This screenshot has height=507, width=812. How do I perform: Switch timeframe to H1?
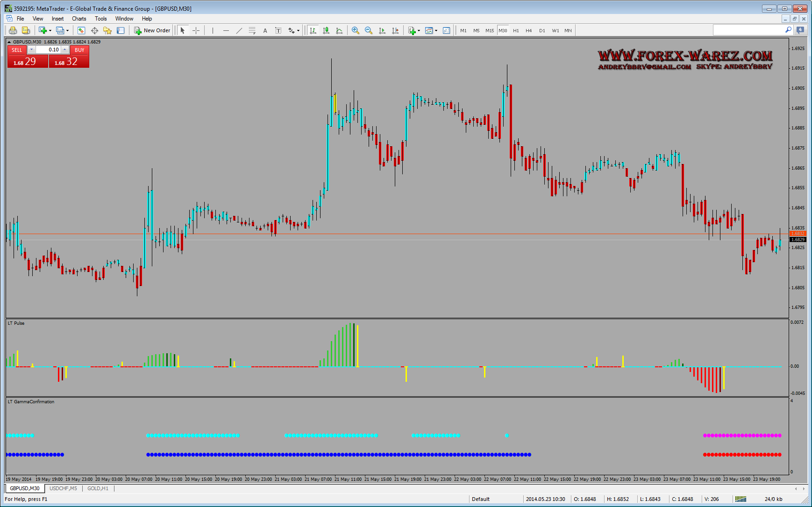pos(516,31)
